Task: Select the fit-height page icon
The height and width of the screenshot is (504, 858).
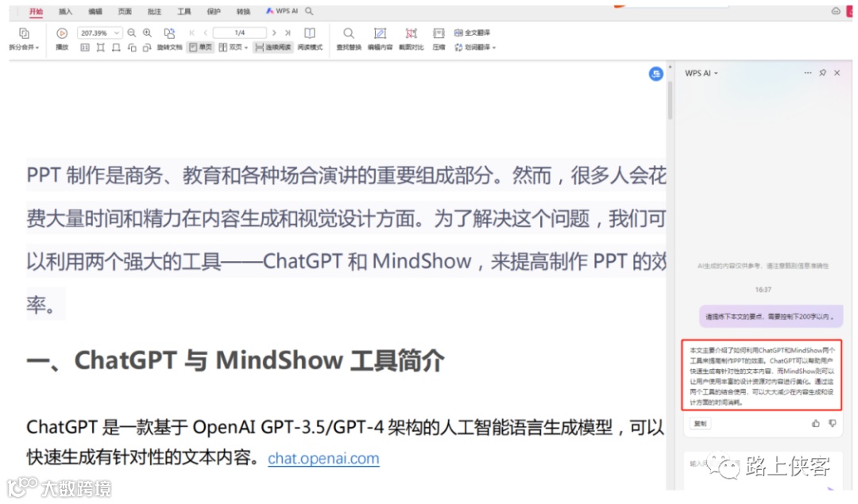Action: 100,48
